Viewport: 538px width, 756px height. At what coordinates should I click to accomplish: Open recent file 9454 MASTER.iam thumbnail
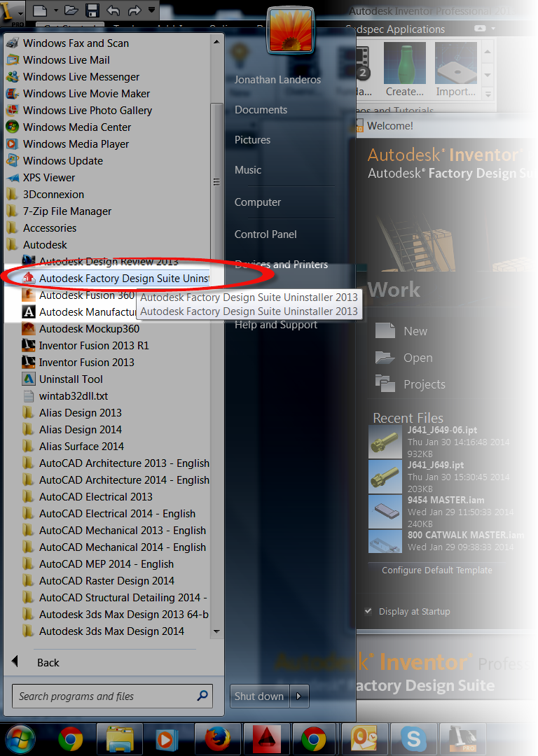(385, 512)
